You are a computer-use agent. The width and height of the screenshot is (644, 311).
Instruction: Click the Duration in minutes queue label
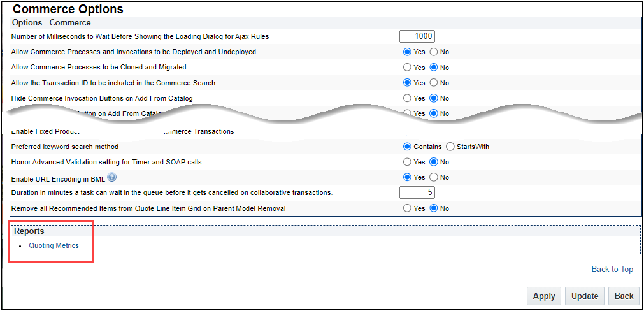[x=172, y=192]
